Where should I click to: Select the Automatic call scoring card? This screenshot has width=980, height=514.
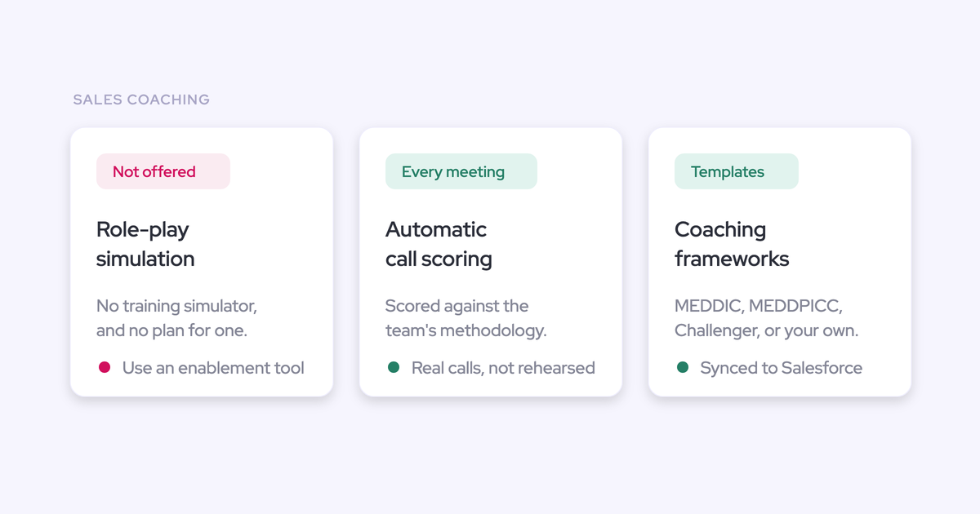491,262
